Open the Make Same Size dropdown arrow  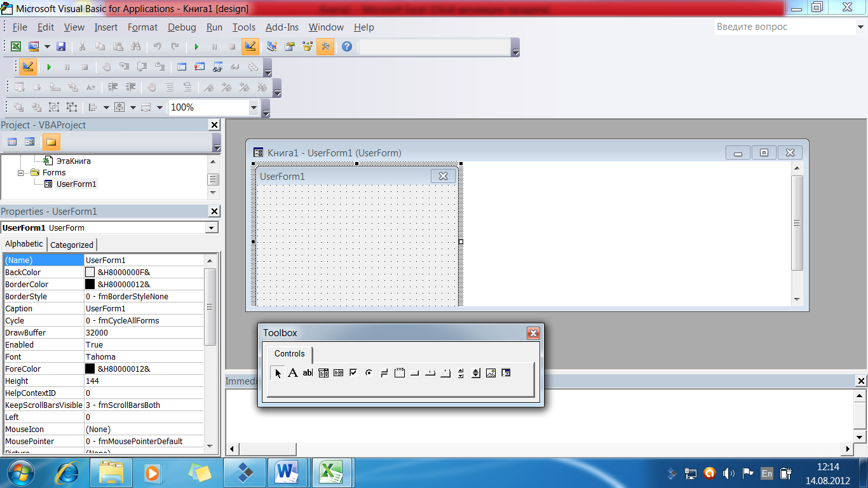click(x=159, y=107)
